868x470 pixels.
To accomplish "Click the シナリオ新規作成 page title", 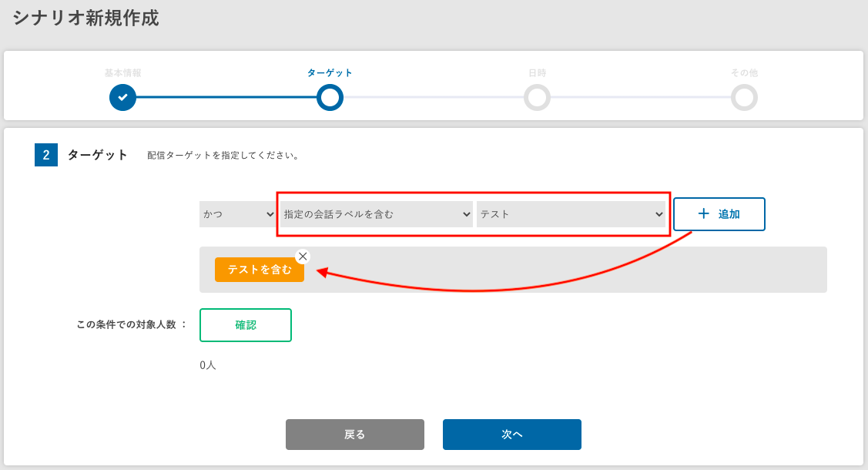I will (85, 18).
